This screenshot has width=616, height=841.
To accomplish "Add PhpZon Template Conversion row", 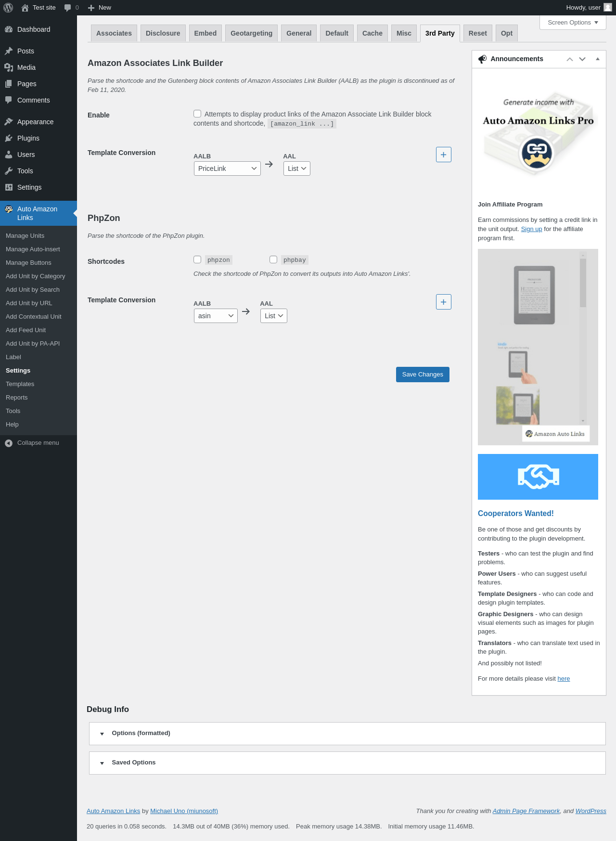I will [x=444, y=302].
